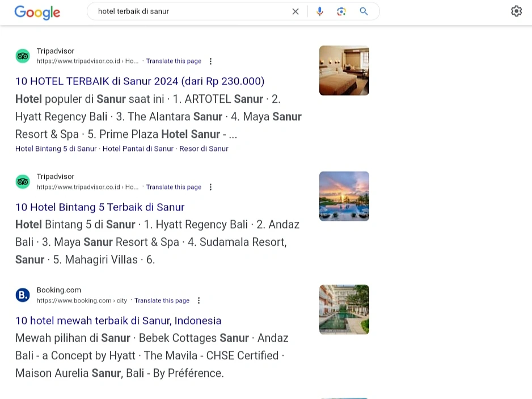Translate the Hotel Bintang 5 Tripadvisor page
The image size is (532, 399).
coord(174,187)
